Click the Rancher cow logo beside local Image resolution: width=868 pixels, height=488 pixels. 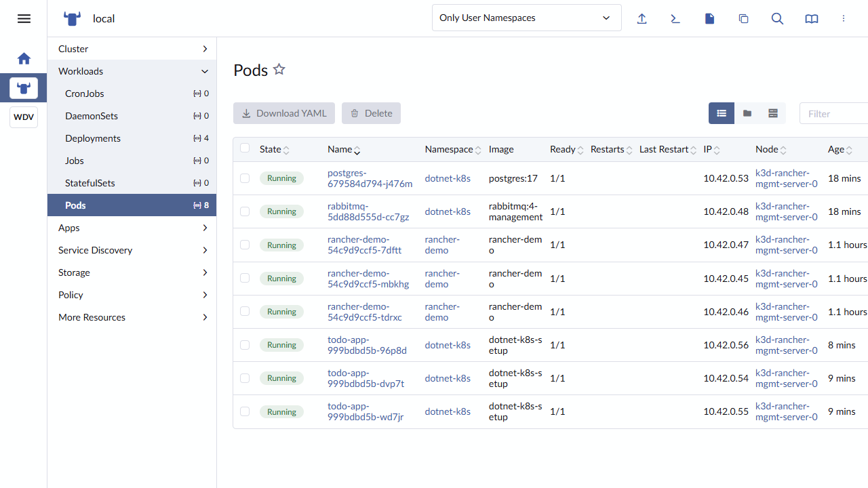(x=72, y=18)
